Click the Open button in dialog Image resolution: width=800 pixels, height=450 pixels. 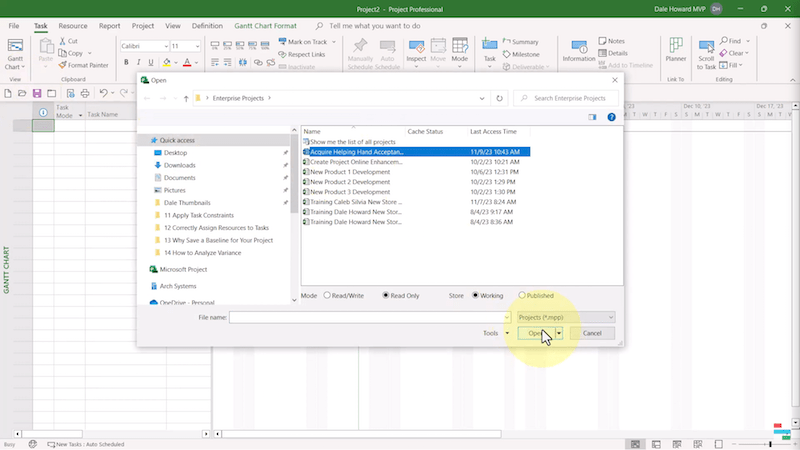[536, 333]
